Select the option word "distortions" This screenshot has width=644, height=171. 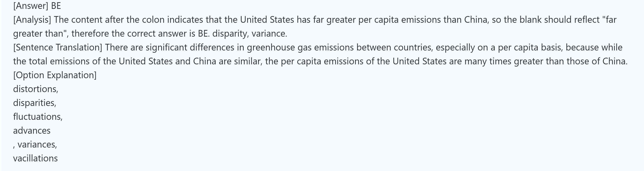coord(35,89)
